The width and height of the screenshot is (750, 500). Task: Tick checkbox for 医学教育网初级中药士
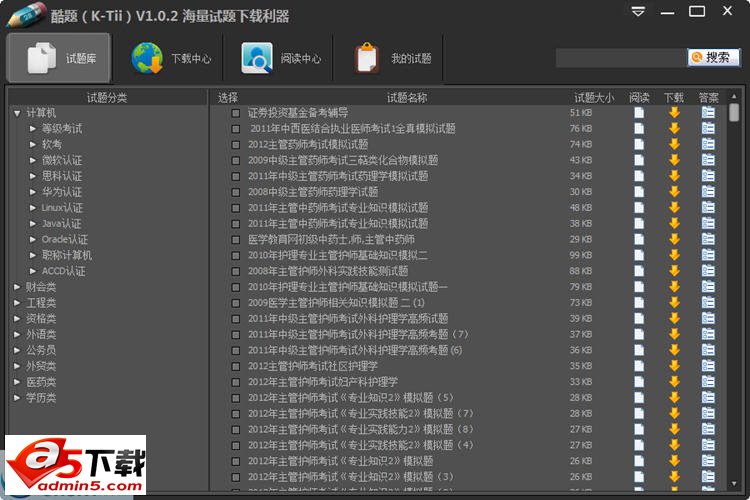pyautogui.click(x=235, y=240)
